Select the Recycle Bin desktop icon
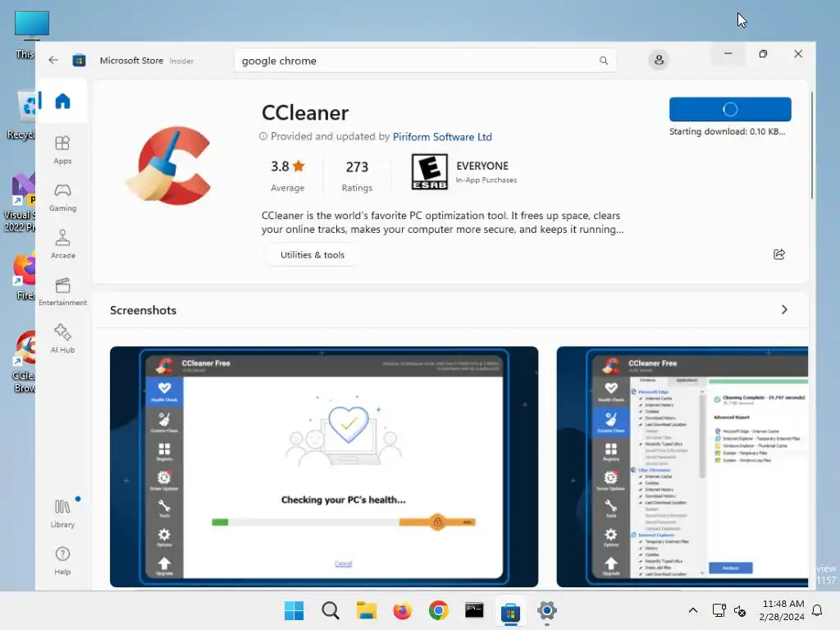The width and height of the screenshot is (840, 630). 21,115
